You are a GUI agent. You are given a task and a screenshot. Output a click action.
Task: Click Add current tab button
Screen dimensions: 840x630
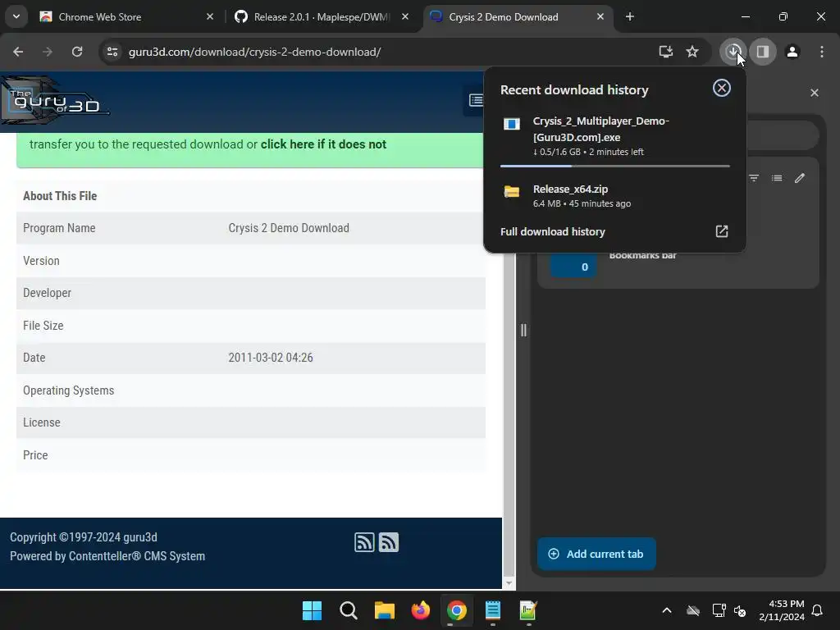click(x=596, y=554)
